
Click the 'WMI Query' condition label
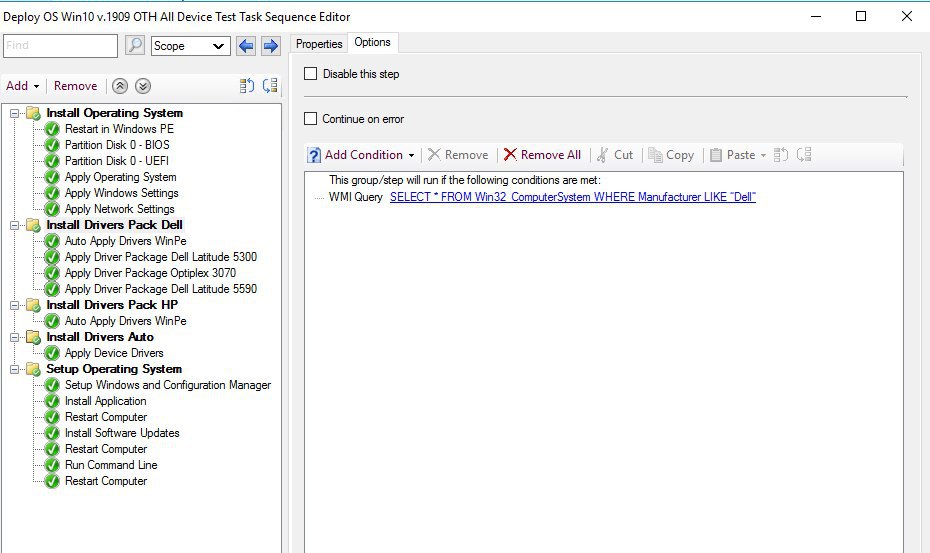pos(355,197)
